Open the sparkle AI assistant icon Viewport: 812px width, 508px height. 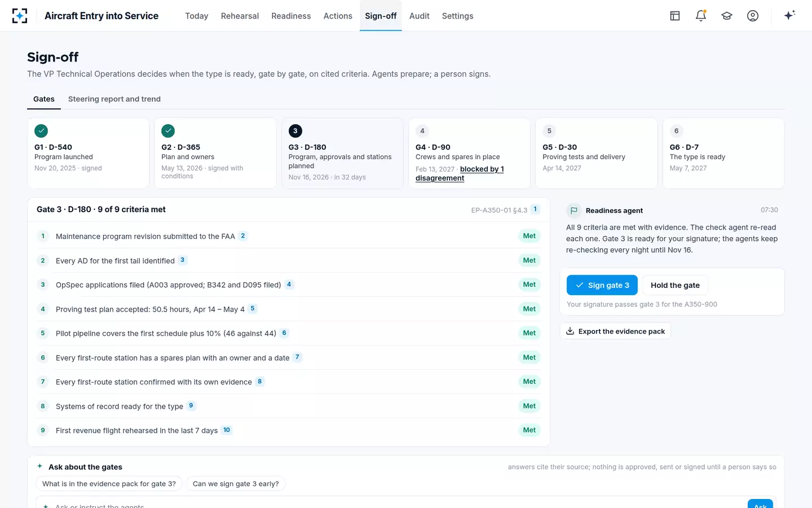789,15
